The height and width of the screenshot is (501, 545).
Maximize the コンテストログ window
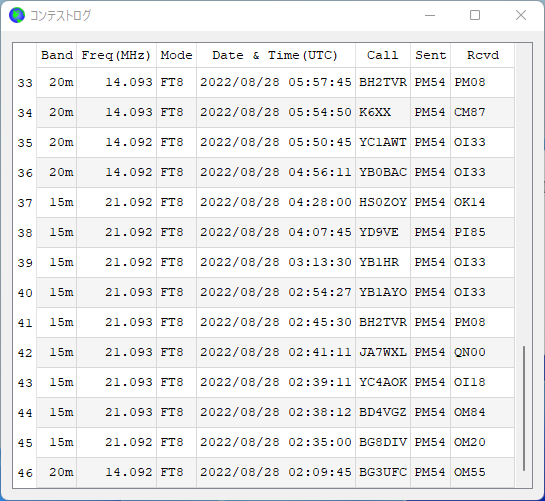(x=475, y=15)
